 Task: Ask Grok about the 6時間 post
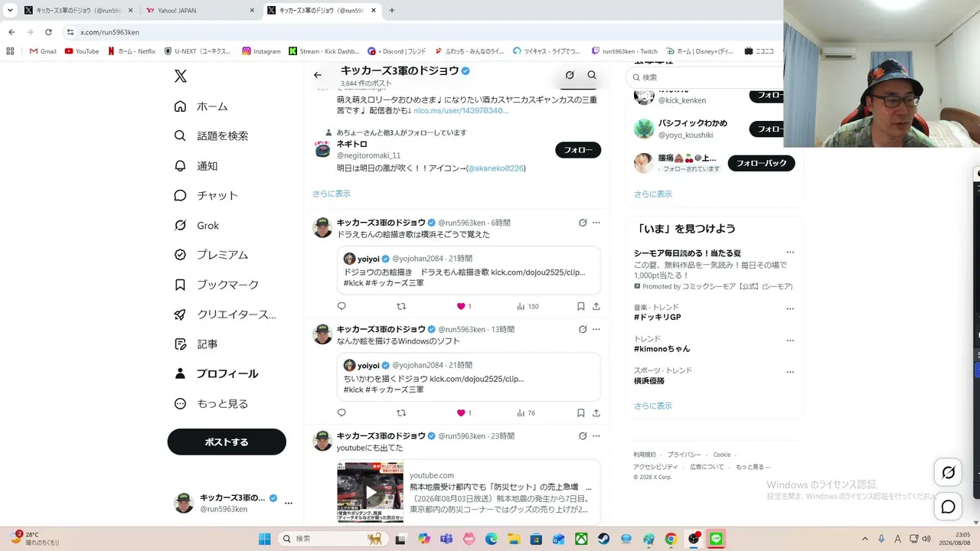coord(583,223)
